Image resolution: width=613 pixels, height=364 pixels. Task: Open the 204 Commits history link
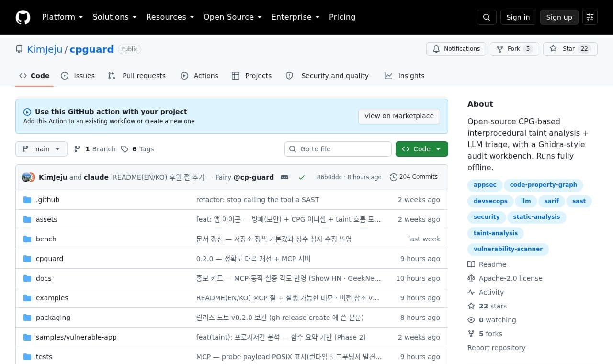(x=414, y=177)
